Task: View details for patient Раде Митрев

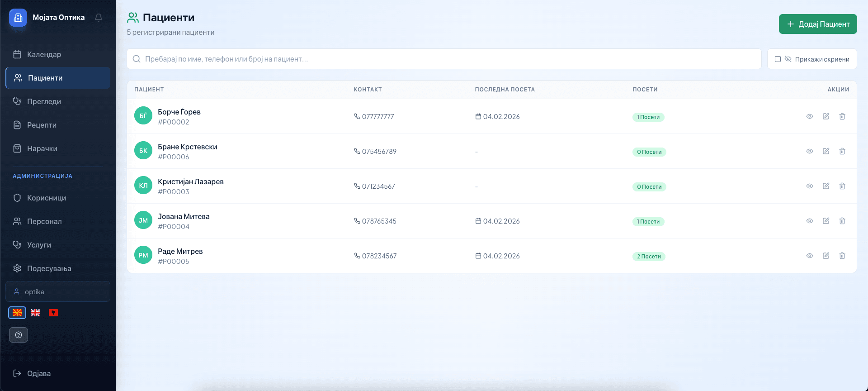Action: click(x=809, y=256)
